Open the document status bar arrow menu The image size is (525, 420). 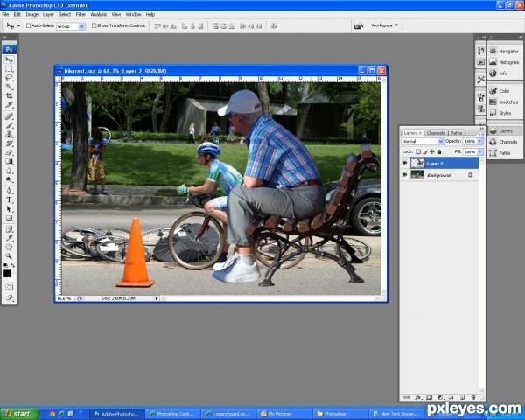coord(157,298)
